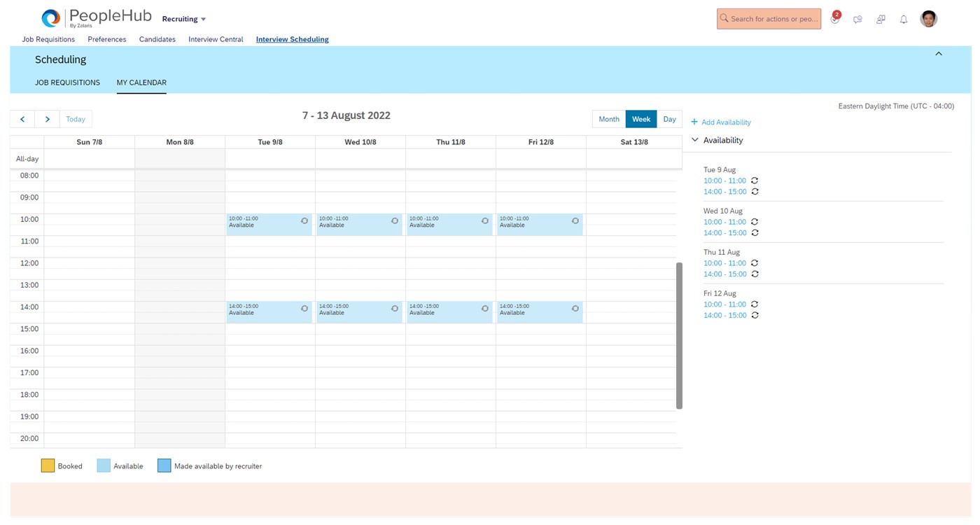Viewport: 980px width, 525px height.
Task: Click the Today button
Action: click(x=76, y=119)
